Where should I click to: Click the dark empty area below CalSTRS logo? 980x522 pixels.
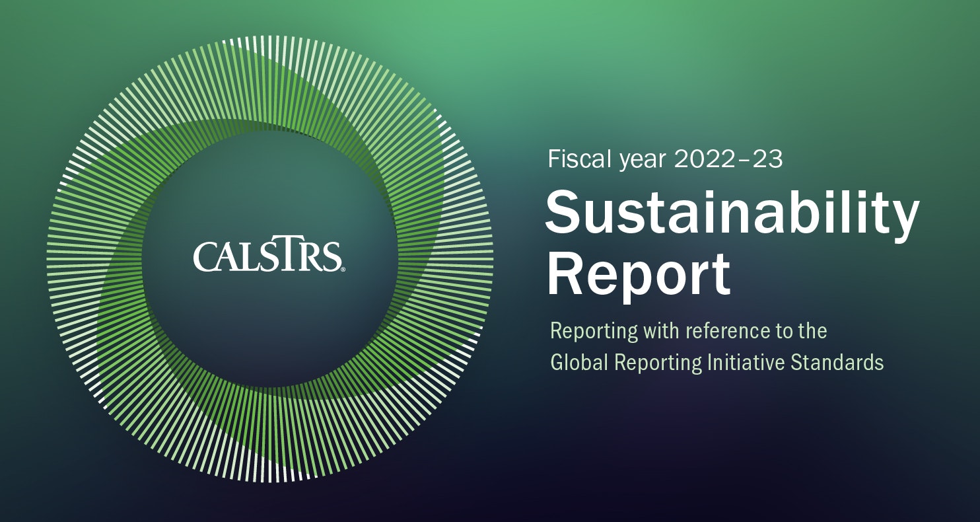coord(267,330)
